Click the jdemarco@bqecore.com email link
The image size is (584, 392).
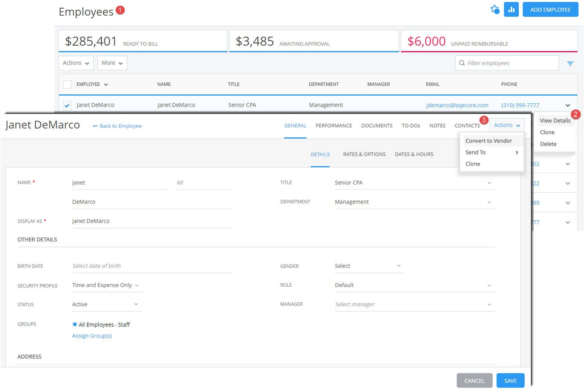(457, 105)
